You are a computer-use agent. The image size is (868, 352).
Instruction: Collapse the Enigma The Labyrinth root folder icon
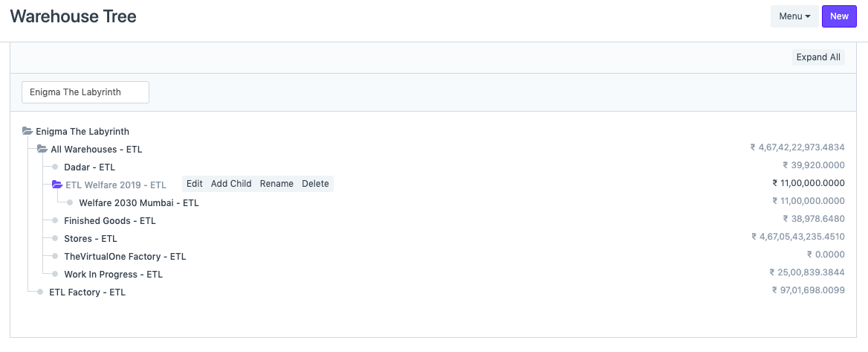click(x=27, y=132)
